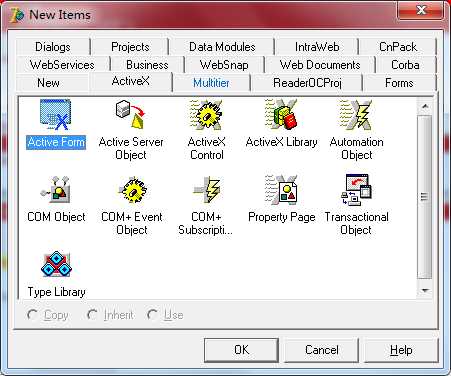Click the "COM+ Subscripti..." label
451x376 pixels.
pyautogui.click(x=205, y=223)
